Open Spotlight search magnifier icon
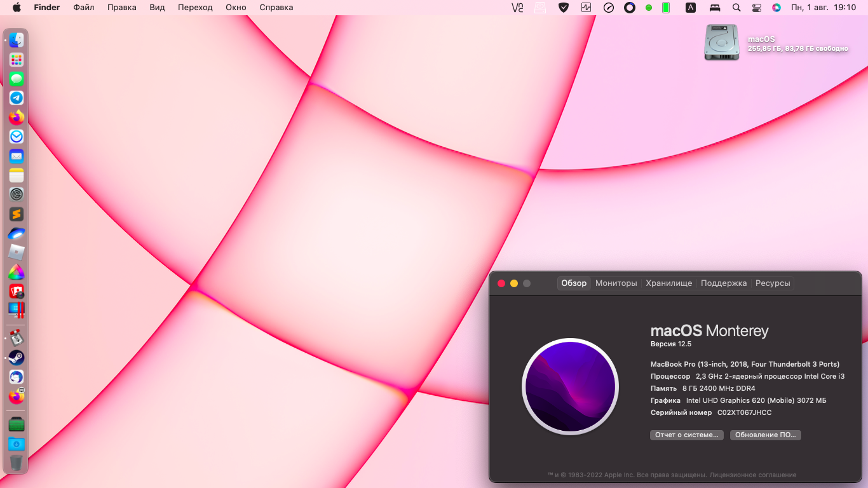 pyautogui.click(x=736, y=8)
